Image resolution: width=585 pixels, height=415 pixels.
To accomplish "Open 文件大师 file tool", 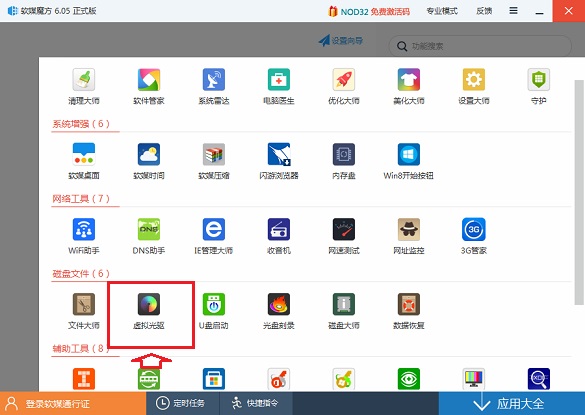I will click(x=84, y=311).
